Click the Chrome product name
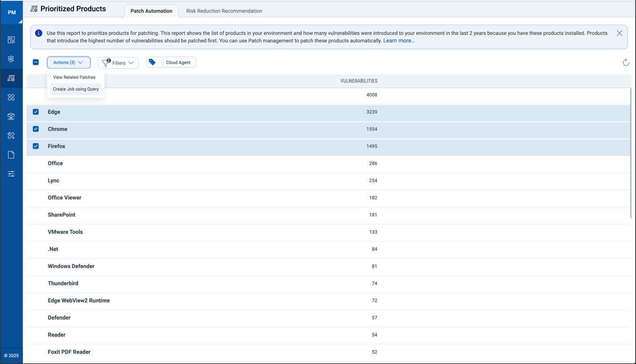636x364 pixels. [x=57, y=129]
